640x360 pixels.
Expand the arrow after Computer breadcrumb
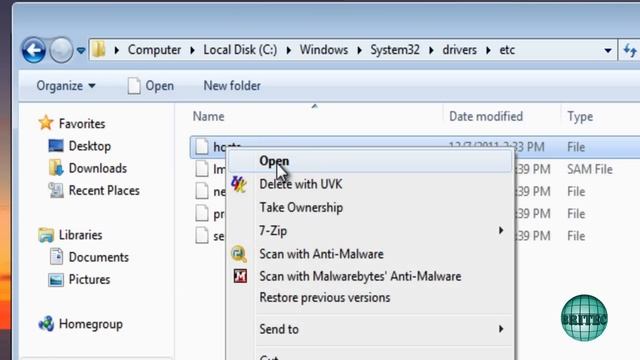click(192, 50)
